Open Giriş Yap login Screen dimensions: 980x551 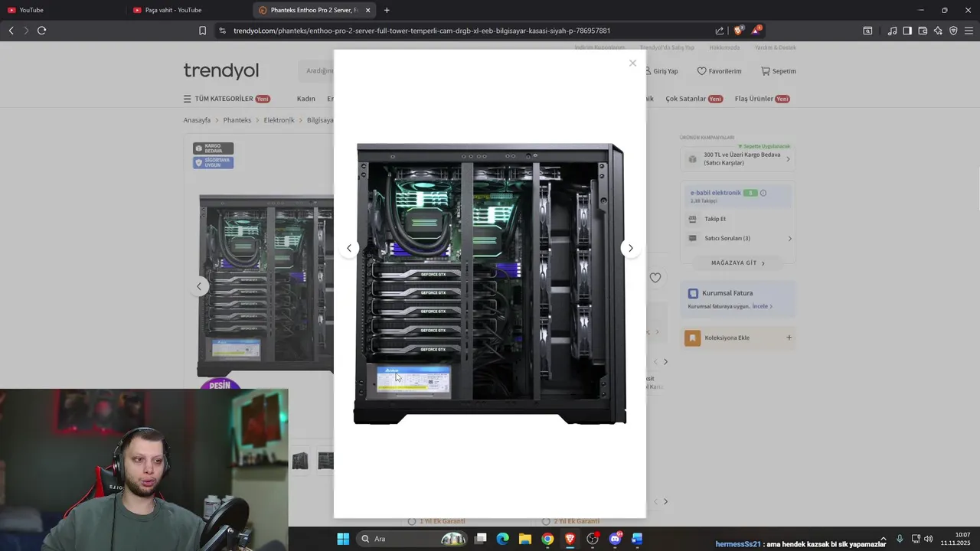click(661, 71)
